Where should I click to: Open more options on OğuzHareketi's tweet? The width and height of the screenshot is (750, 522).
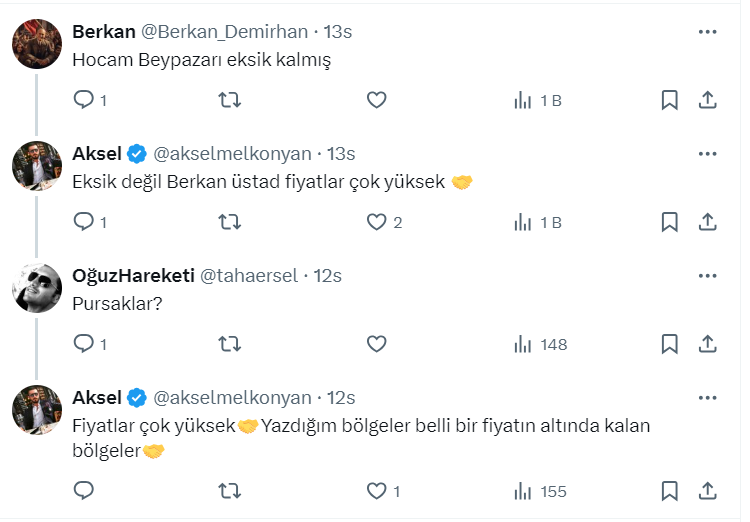[x=707, y=276]
